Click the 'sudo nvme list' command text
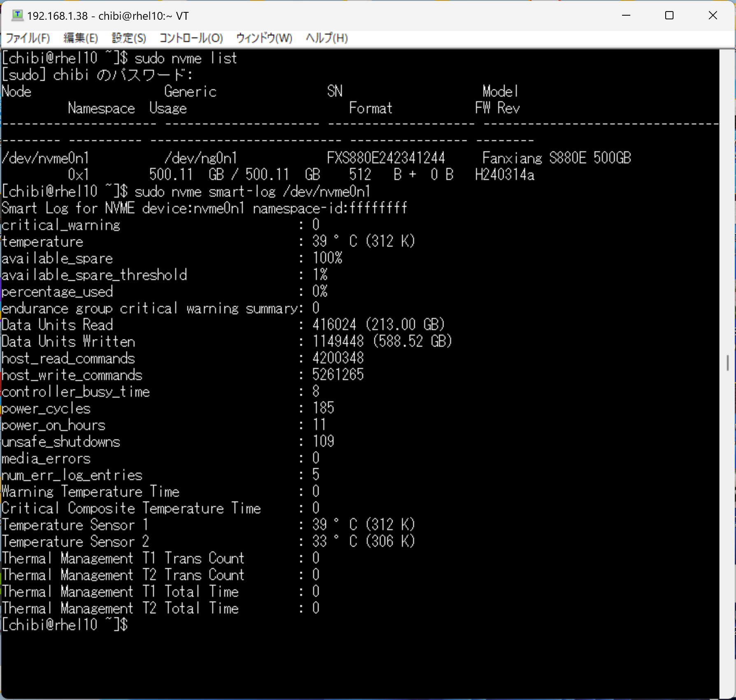The height and width of the screenshot is (700, 736). pos(186,58)
